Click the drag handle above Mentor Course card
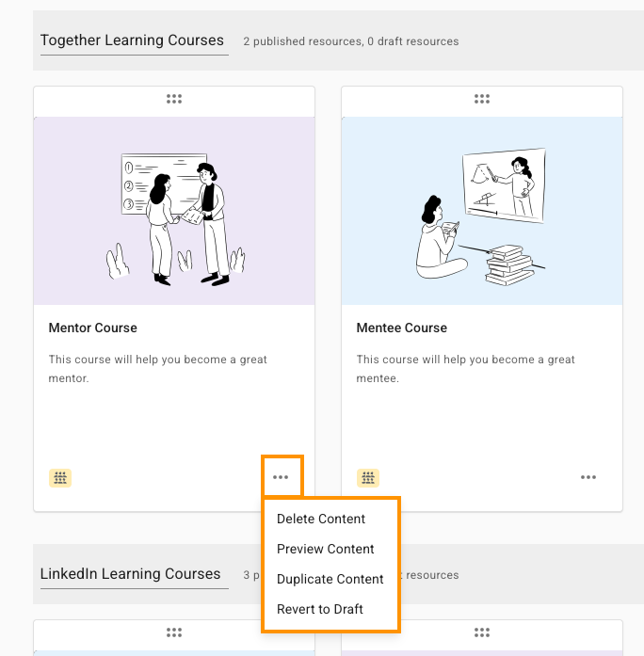The image size is (644, 656). point(174,99)
